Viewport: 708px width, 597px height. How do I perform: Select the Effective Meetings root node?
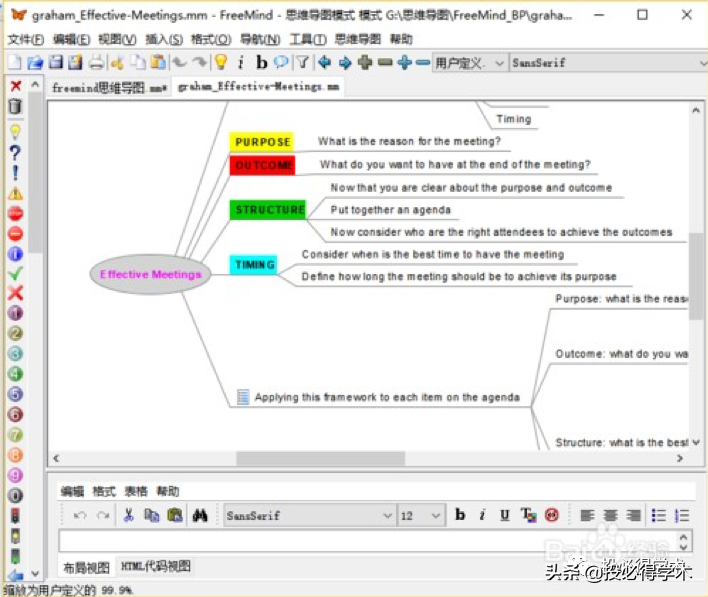click(x=150, y=274)
